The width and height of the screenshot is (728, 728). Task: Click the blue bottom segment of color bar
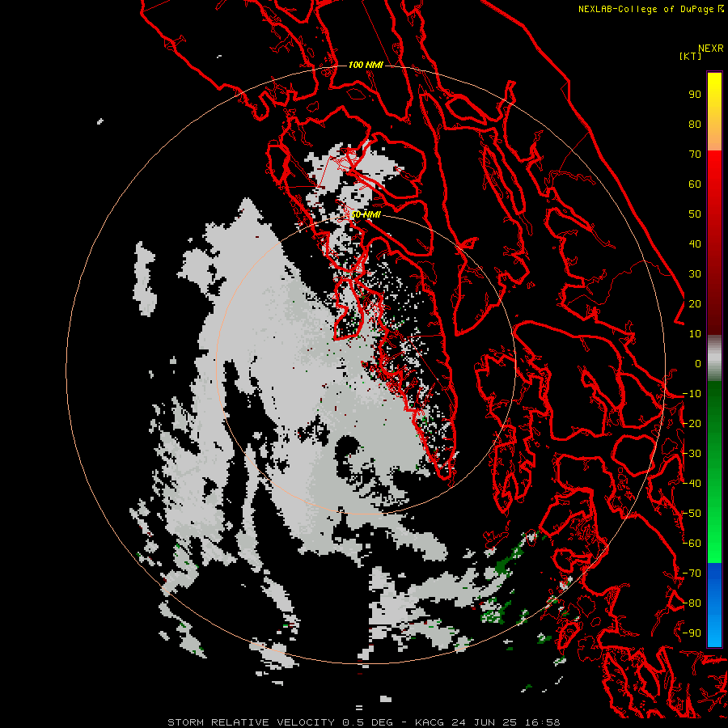tap(714, 605)
